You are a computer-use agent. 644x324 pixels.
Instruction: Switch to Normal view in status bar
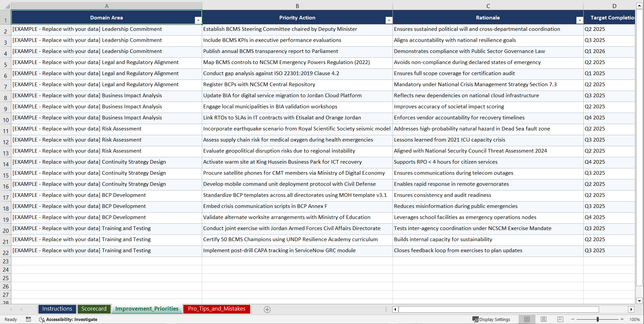tap(527, 319)
